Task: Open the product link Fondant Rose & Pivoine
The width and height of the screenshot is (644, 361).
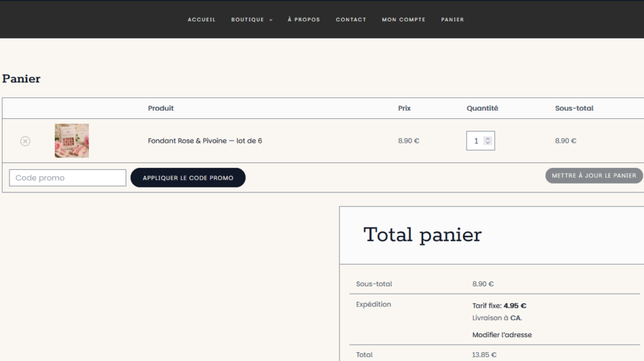Action: click(205, 140)
